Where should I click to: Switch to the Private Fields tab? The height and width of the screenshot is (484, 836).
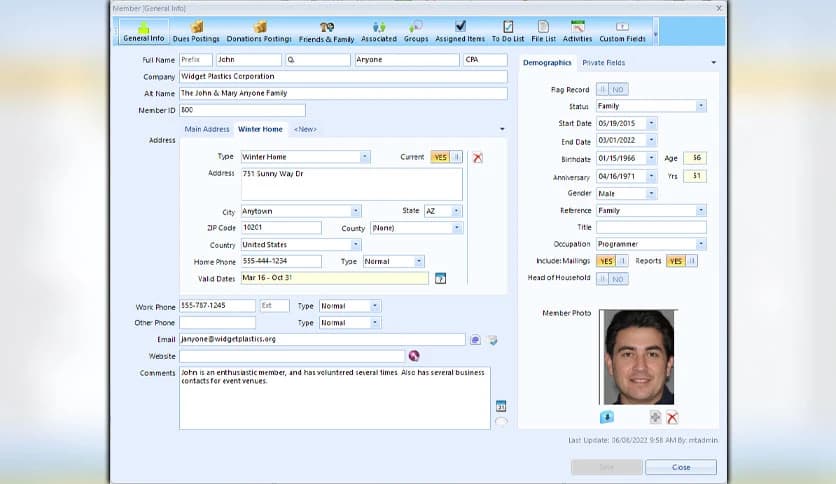603,63
